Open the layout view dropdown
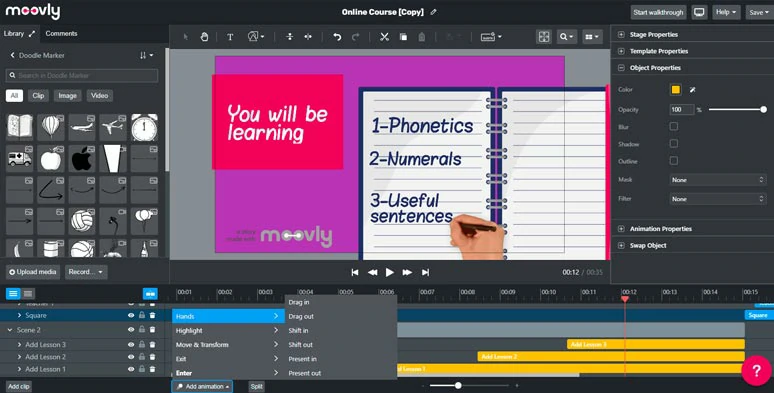Image resolution: width=774 pixels, height=393 pixels. tap(591, 37)
